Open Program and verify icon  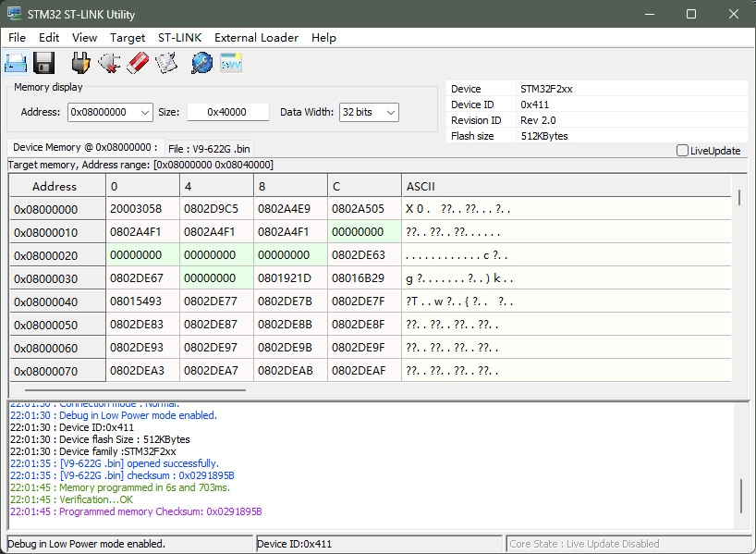pos(166,63)
